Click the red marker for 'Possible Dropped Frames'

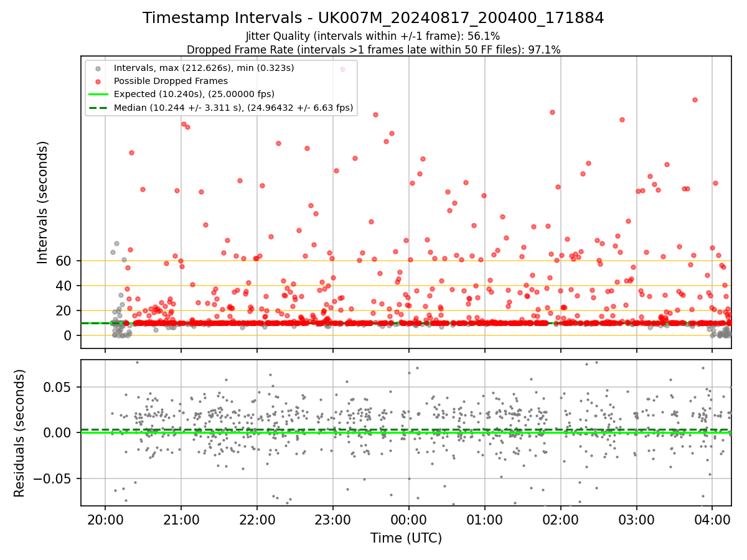coord(97,81)
